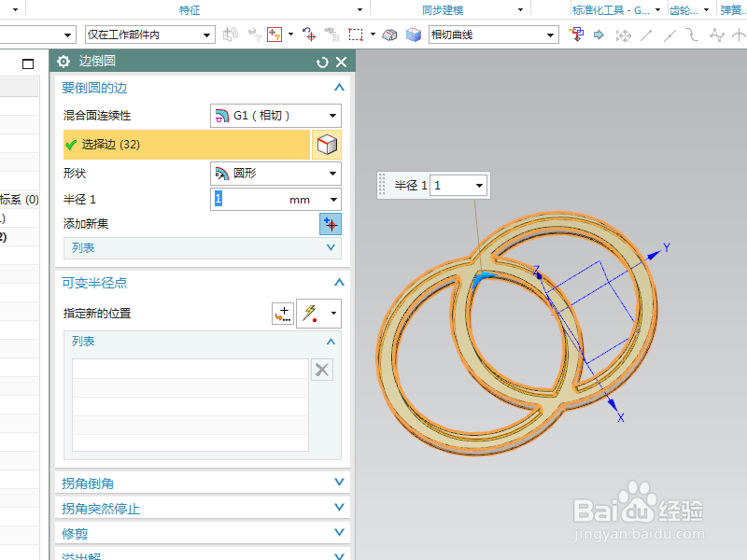Click the 指定新的位置 point constructor icon
Viewport: 747px width, 560px height.
pos(282,313)
